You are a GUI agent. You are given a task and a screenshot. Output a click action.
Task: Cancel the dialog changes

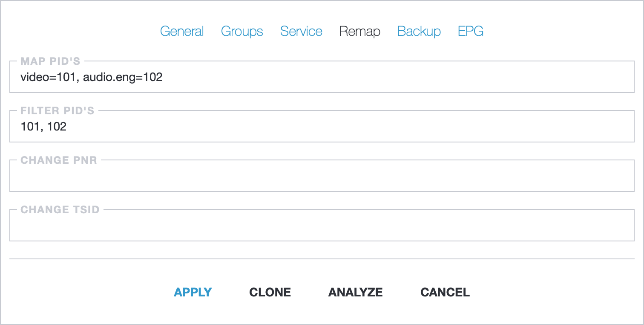click(x=445, y=292)
